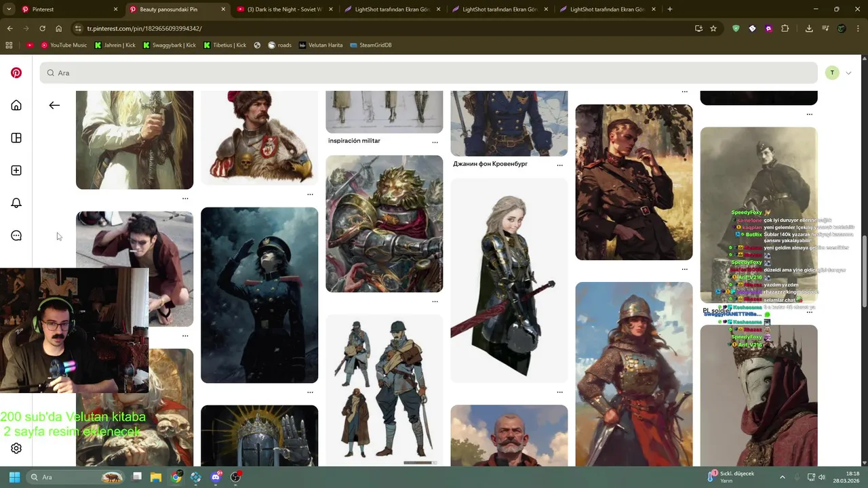Open Windows Start menu
This screenshot has height=488, width=868.
click(x=14, y=477)
